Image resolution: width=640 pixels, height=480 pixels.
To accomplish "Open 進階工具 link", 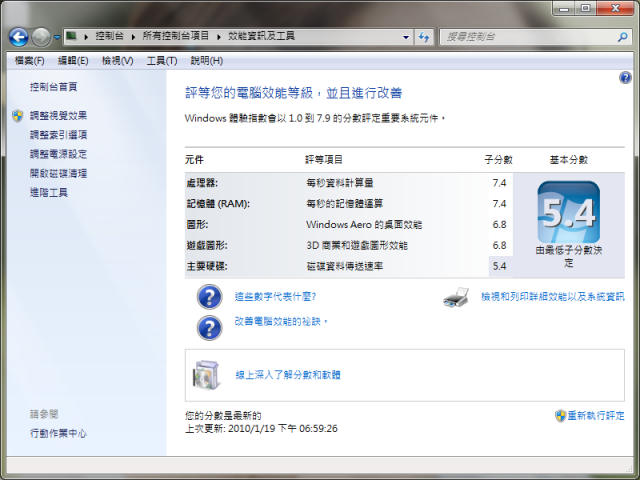I will click(49, 192).
